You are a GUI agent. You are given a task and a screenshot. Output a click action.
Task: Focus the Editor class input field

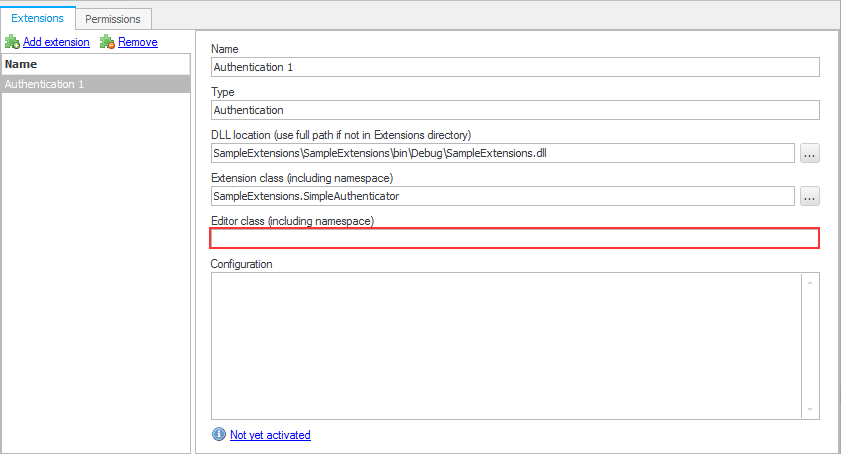515,238
